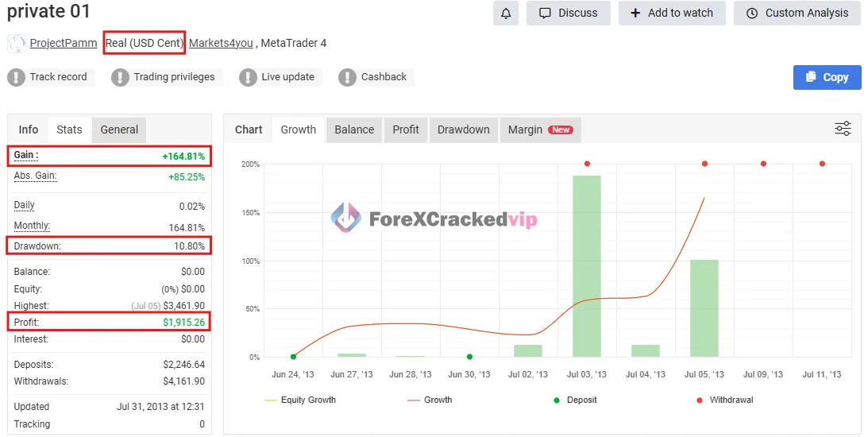Click the Track record warning icon
The height and width of the screenshot is (437, 868).
16,77
